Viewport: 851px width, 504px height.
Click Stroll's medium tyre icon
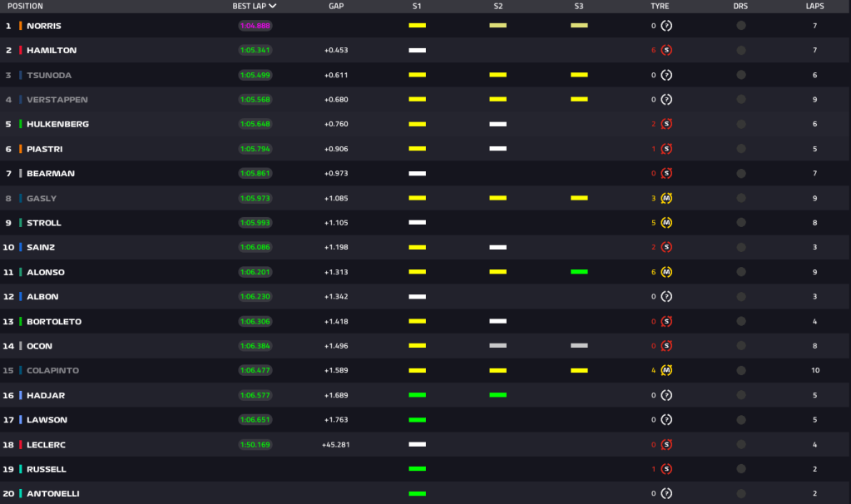(666, 222)
